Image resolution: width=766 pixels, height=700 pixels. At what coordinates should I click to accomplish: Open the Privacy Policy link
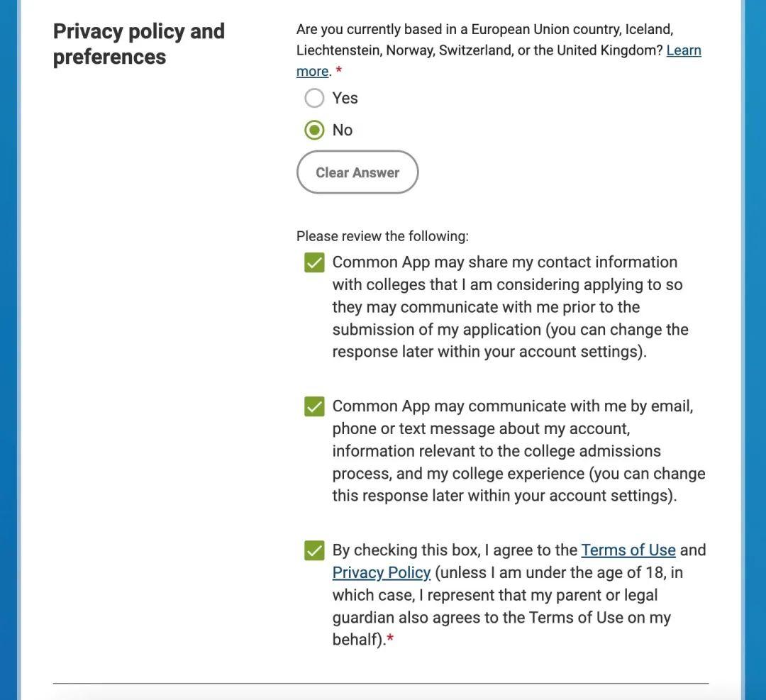pos(381,572)
